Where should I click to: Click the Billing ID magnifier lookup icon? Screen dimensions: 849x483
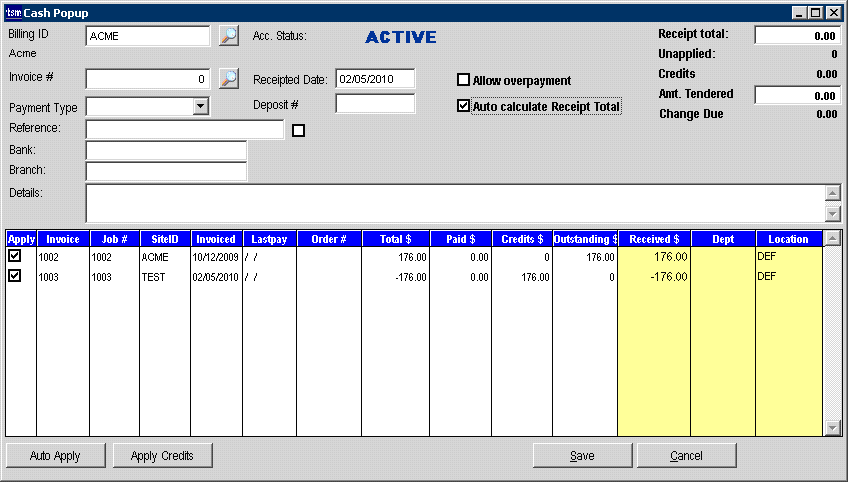[x=229, y=36]
